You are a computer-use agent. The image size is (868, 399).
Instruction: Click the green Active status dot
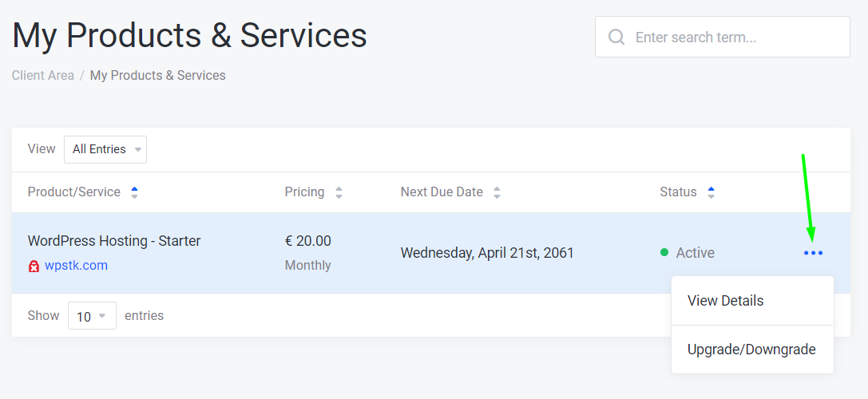tap(664, 253)
